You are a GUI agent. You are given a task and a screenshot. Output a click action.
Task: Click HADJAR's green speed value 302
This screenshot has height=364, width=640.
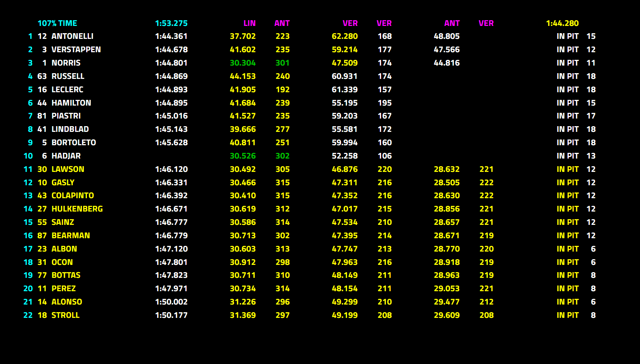point(283,156)
